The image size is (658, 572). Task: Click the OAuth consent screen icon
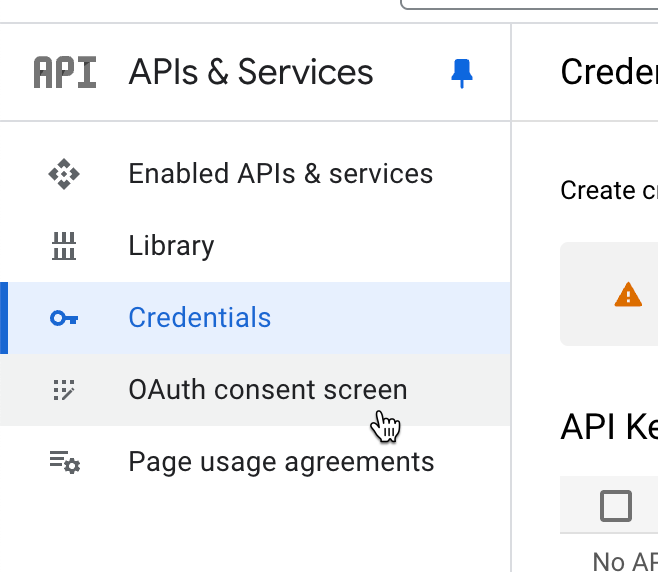point(64,390)
